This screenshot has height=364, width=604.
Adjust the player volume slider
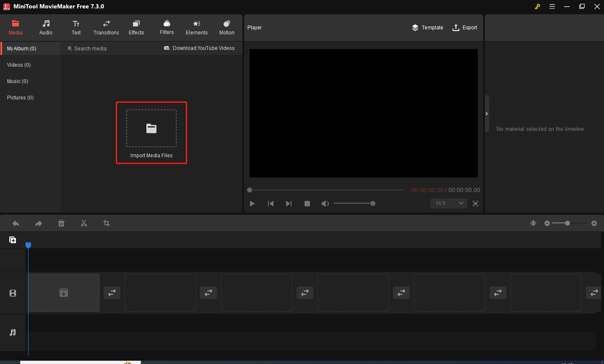[354, 203]
